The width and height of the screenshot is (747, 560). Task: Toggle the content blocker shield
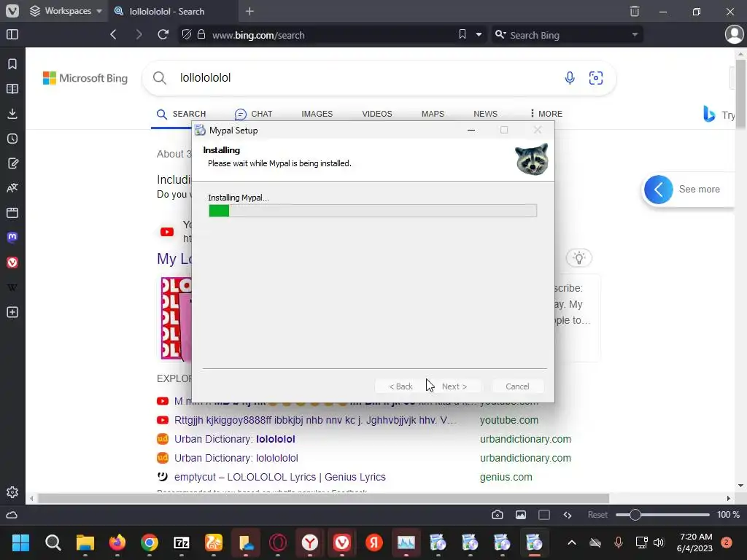pyautogui.click(x=187, y=35)
